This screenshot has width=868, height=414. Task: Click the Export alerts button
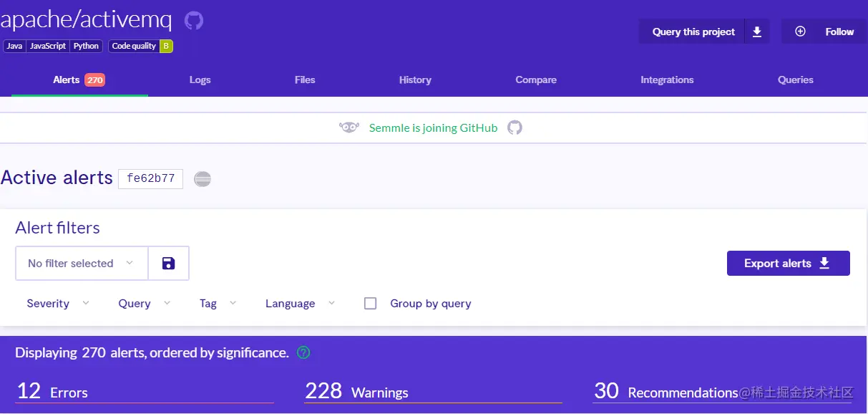(x=789, y=263)
